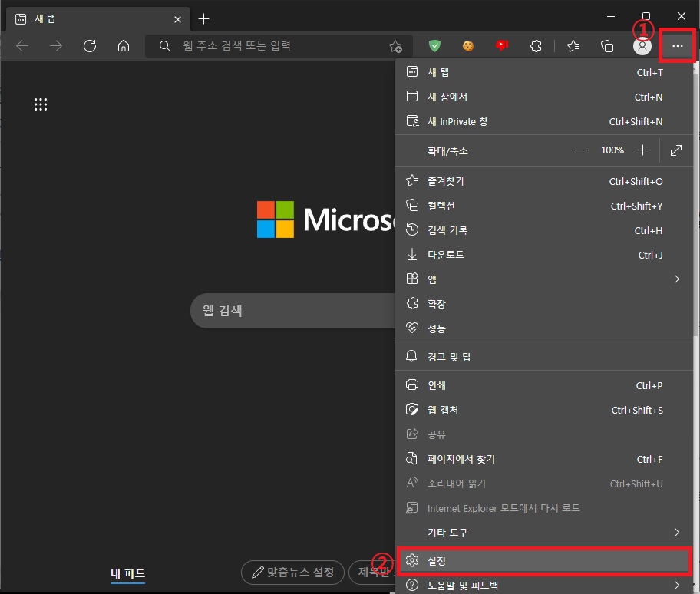Open the Settings and more ellipsis button

pyautogui.click(x=677, y=45)
